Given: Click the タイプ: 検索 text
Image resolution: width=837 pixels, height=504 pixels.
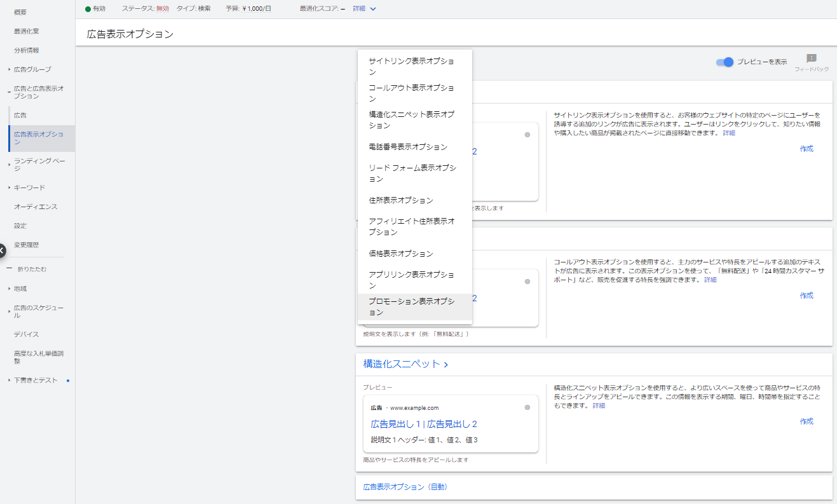Looking at the screenshot, I should 193,9.
